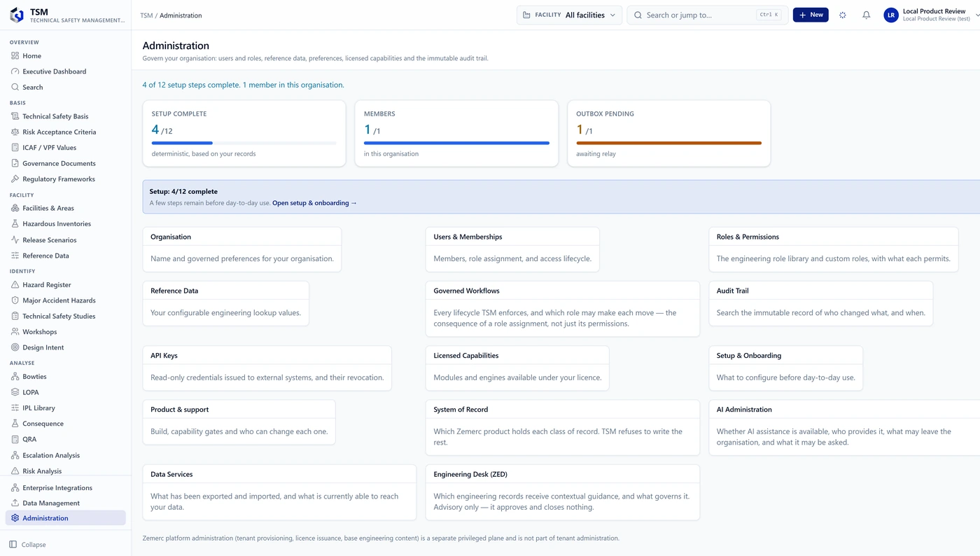Click the Outbox Pending orange progress bar
The height and width of the screenshot is (556, 980).
coord(668,143)
